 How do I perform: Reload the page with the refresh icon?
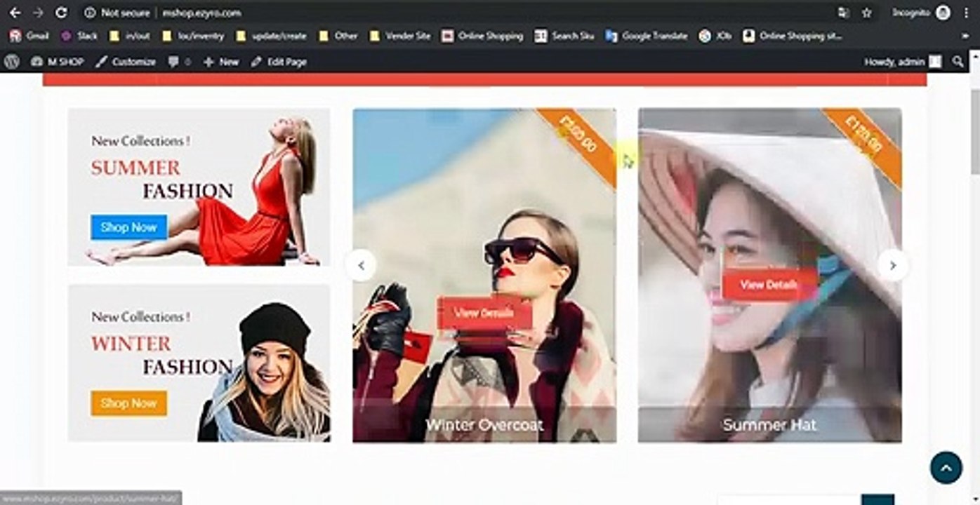(x=61, y=13)
